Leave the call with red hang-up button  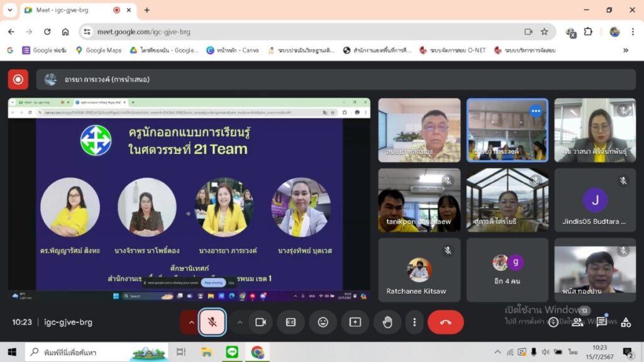[446, 322]
